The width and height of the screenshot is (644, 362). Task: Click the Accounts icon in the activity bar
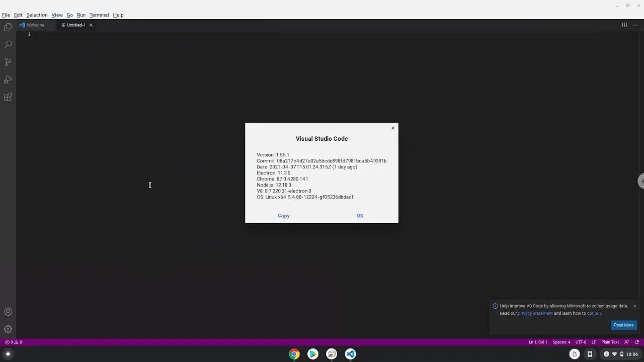pyautogui.click(x=8, y=312)
